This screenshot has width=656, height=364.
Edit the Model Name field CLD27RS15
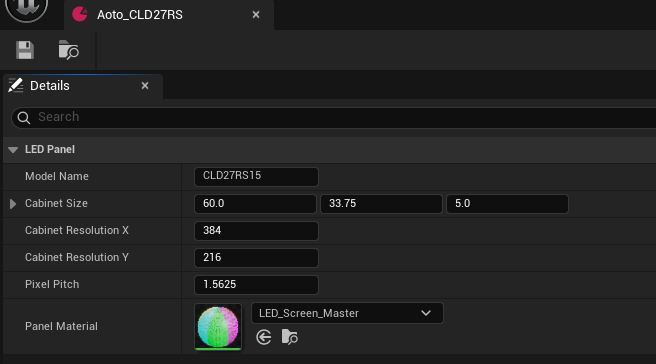click(x=256, y=177)
